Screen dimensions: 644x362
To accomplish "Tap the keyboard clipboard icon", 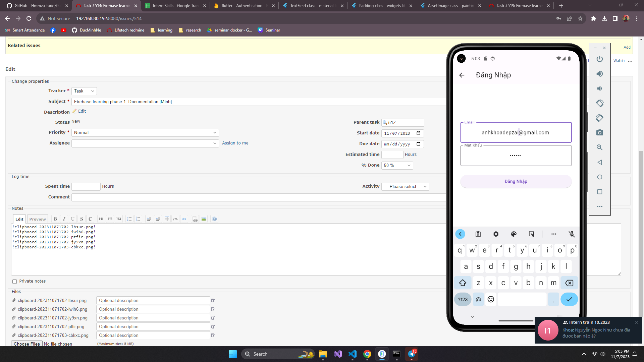I will (478, 234).
